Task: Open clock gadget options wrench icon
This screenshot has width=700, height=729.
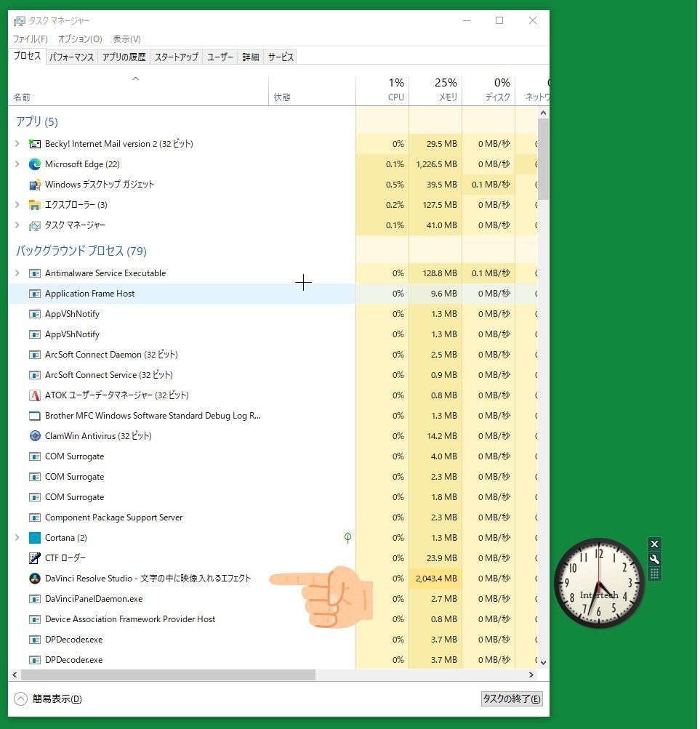Action: (x=654, y=560)
